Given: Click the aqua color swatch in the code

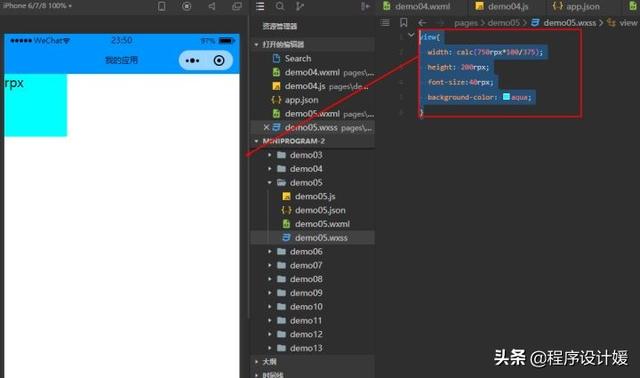Looking at the screenshot, I should click(x=506, y=97).
